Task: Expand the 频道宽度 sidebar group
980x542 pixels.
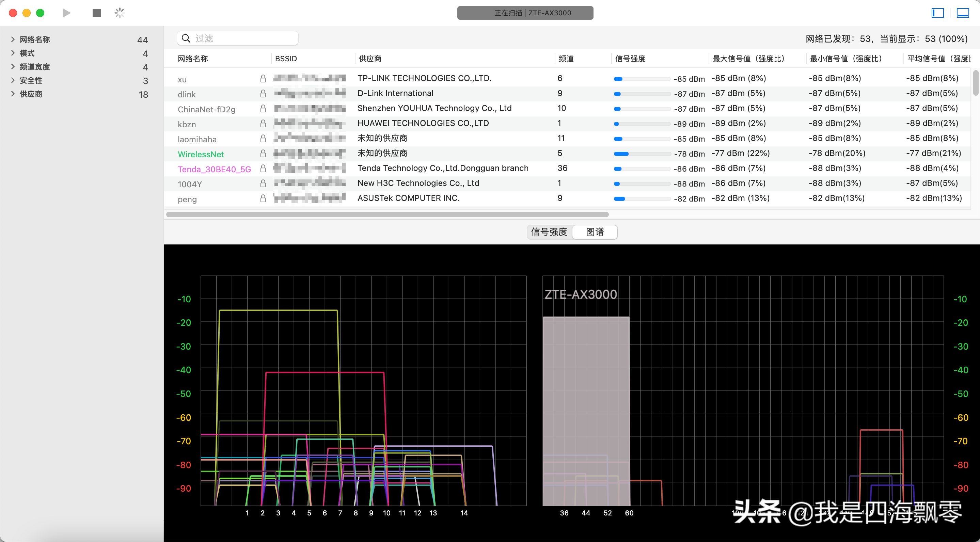Action: click(x=13, y=67)
